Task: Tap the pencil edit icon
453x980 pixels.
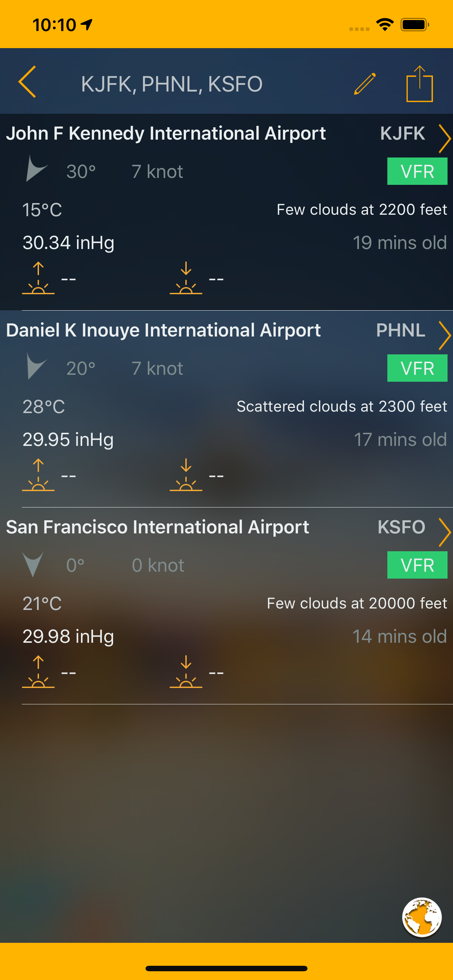Action: pos(365,84)
